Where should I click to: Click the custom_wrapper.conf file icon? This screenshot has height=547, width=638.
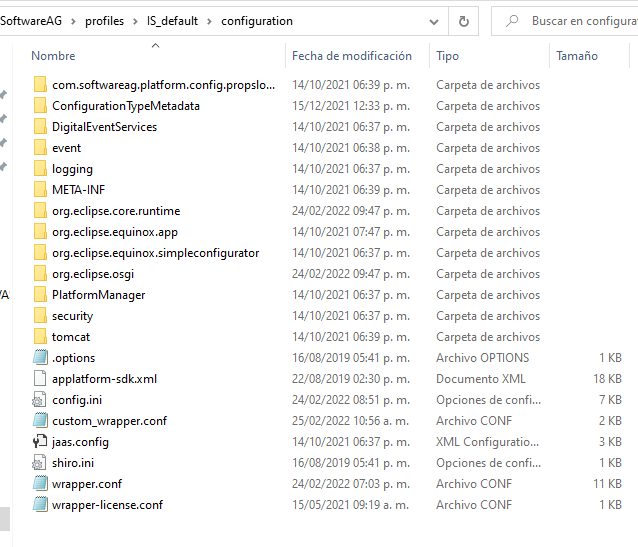point(40,421)
